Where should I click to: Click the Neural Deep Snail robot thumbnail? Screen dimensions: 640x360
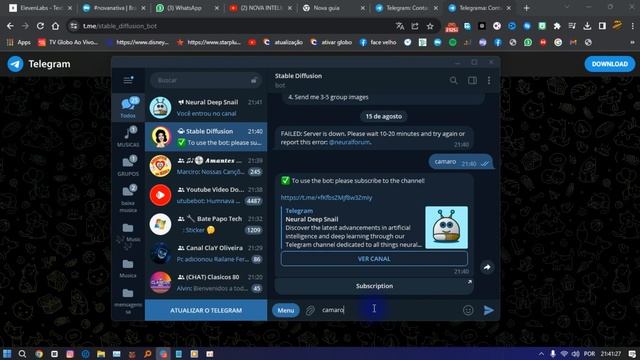click(447, 227)
